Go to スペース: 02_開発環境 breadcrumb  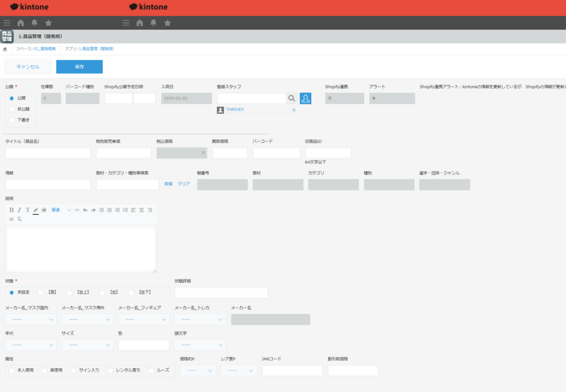[x=36, y=49]
